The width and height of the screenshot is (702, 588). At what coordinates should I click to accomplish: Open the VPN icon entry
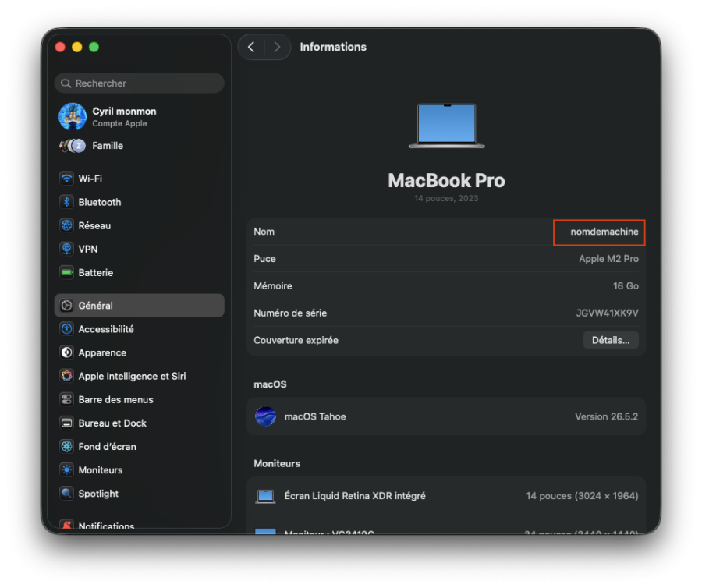(67, 249)
